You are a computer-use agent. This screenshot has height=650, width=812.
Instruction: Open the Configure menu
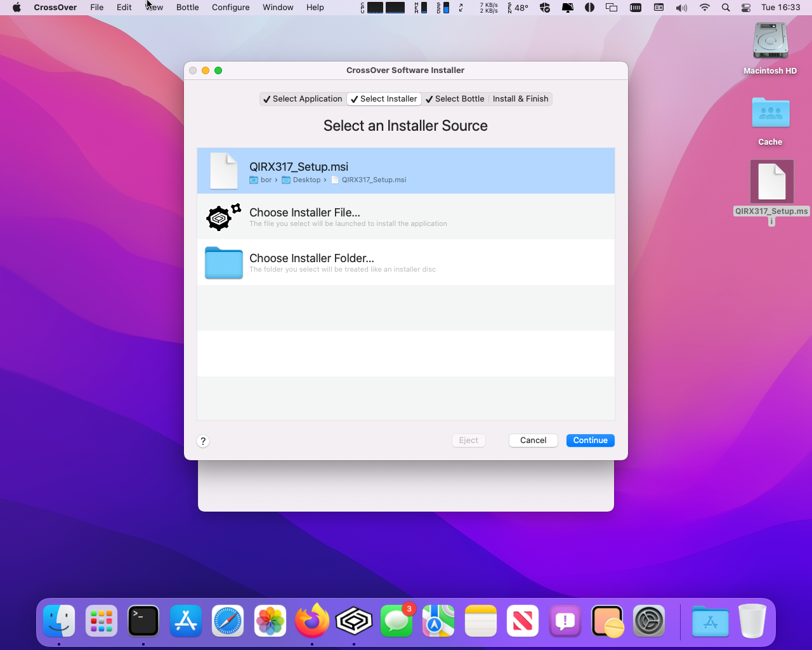tap(230, 8)
